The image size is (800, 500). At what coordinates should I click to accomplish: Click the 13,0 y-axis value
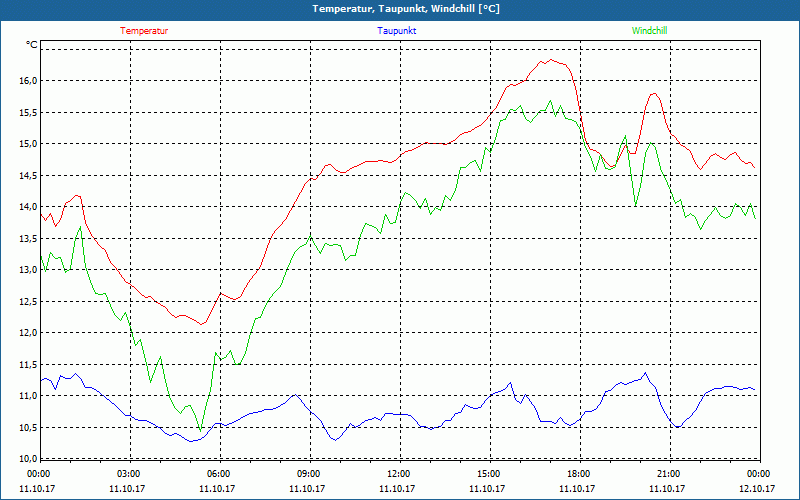[28, 270]
